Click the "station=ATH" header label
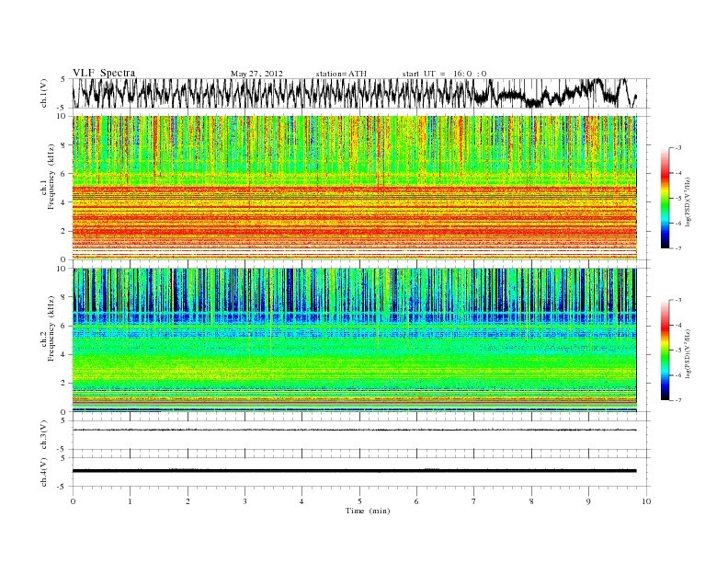The height and width of the screenshot is (563, 728). (x=341, y=74)
